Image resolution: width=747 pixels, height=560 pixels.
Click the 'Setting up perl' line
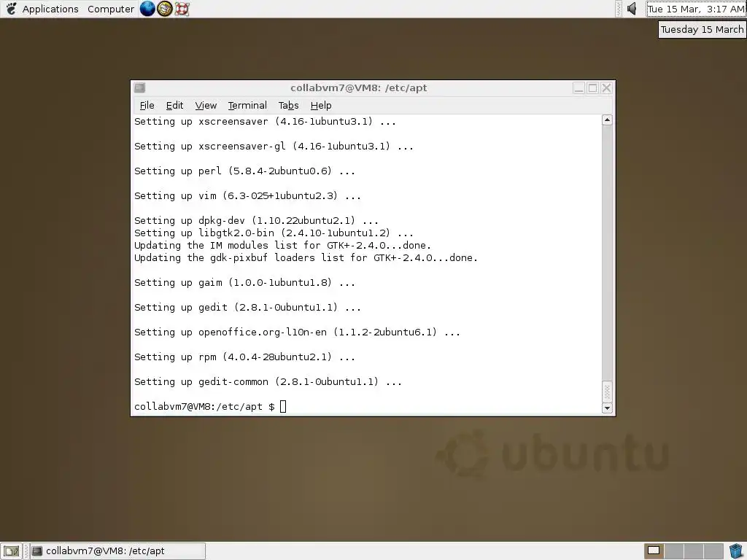click(244, 171)
